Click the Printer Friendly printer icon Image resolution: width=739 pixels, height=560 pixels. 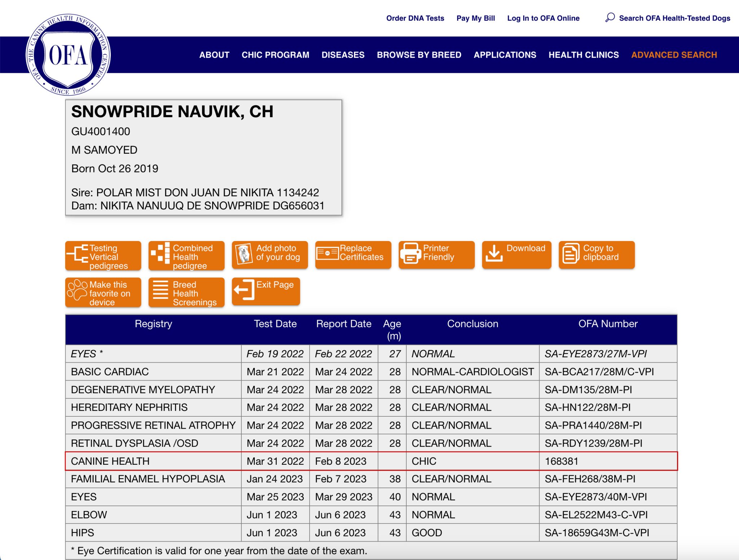410,254
